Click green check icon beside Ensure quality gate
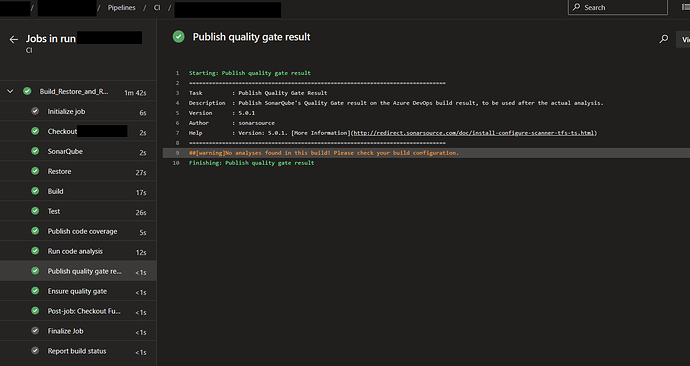Screen dimensions: 690x366 (35, 291)
